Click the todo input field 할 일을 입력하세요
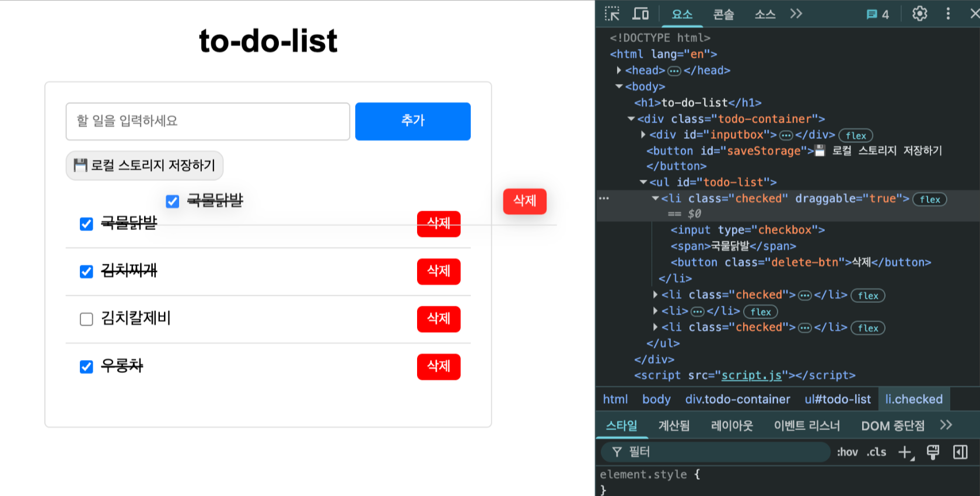 [x=208, y=121]
